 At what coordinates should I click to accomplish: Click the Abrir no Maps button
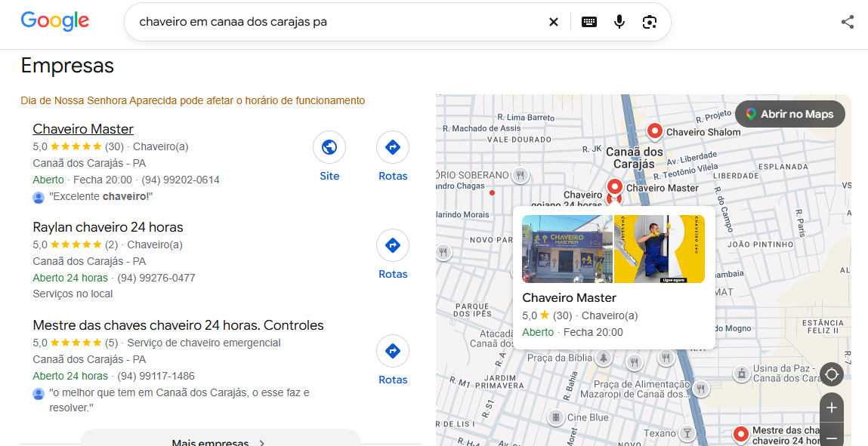(x=790, y=115)
